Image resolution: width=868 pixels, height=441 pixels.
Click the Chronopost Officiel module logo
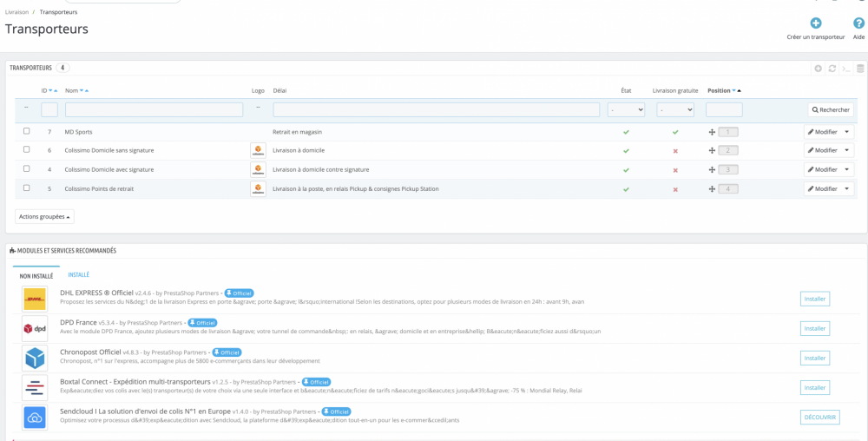click(35, 358)
